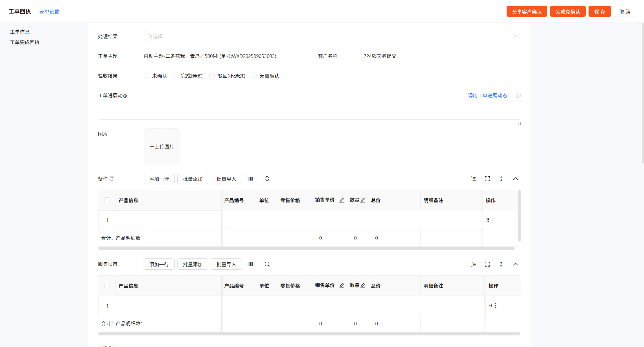Collapse the 服务项目 section chevron
The image size is (644, 347).
click(x=515, y=264)
